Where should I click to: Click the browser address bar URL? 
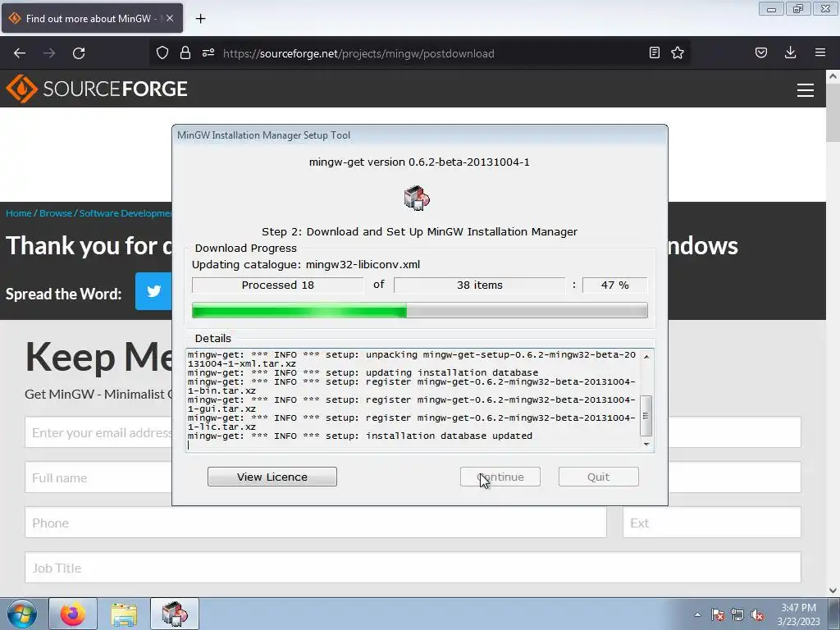pos(358,53)
